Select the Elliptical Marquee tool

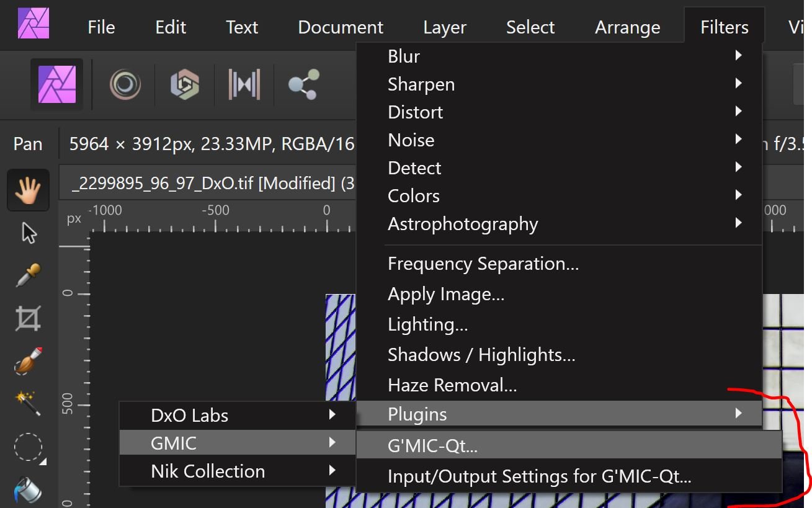[x=29, y=448]
